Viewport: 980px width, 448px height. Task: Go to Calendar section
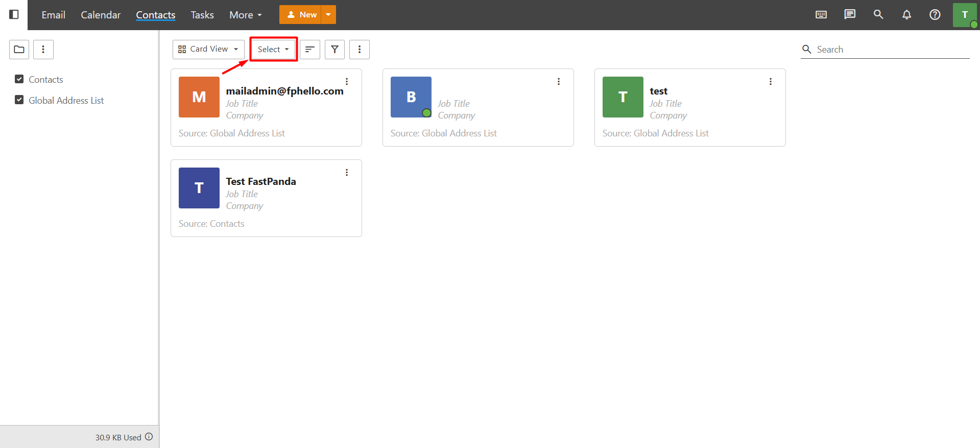tap(101, 15)
